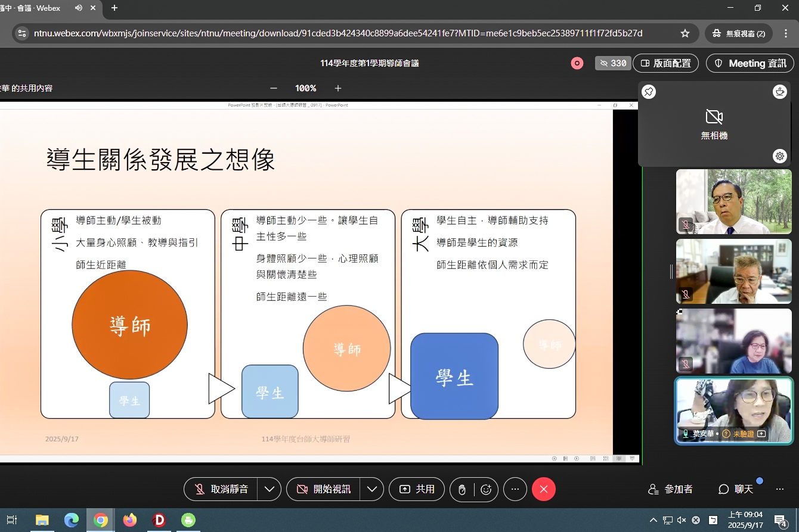799x532 pixels.
Task: Click the Chrome icon on taskbar
Action: (x=101, y=520)
